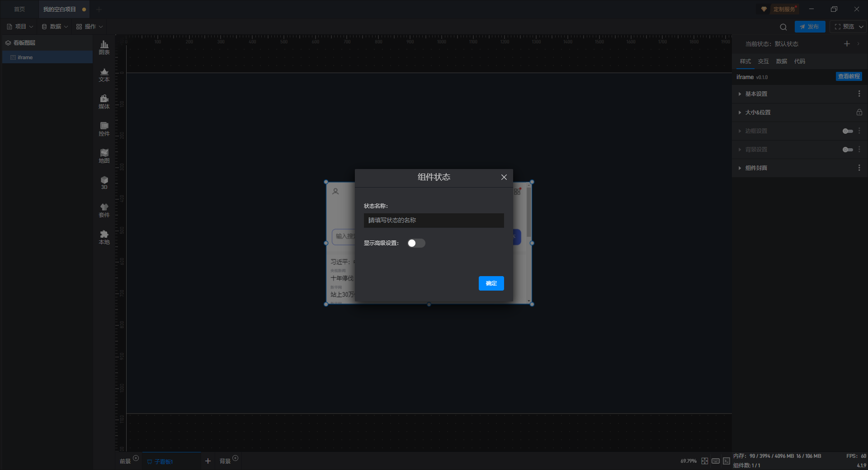Open the 图表 chart components panel

pyautogui.click(x=104, y=47)
